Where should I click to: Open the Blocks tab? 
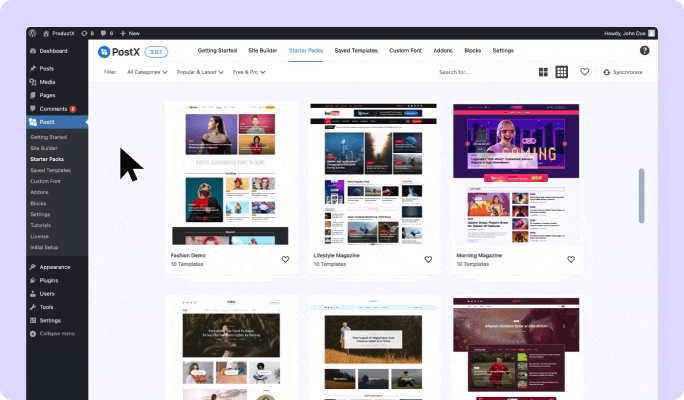click(x=472, y=51)
